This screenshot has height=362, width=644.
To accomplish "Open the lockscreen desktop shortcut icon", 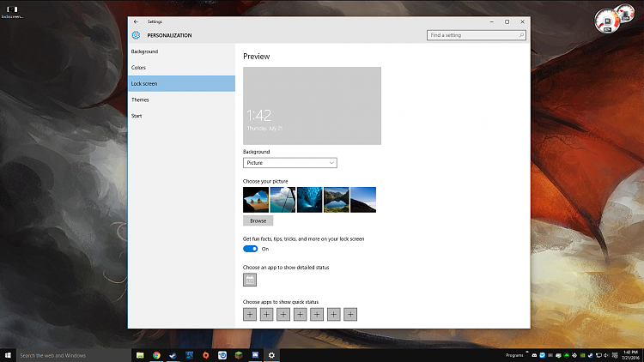I will pyautogui.click(x=12, y=12).
